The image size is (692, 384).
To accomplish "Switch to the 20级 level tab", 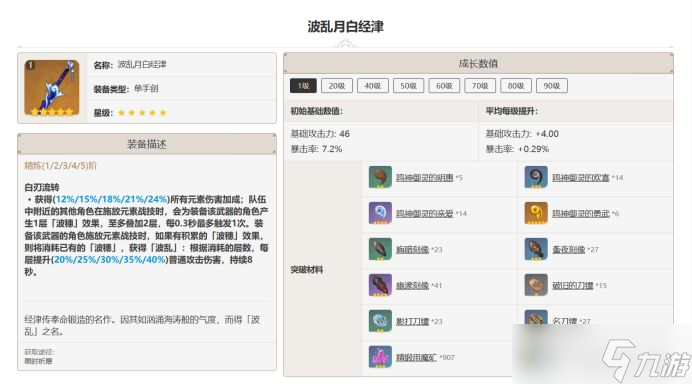I will coord(337,86).
